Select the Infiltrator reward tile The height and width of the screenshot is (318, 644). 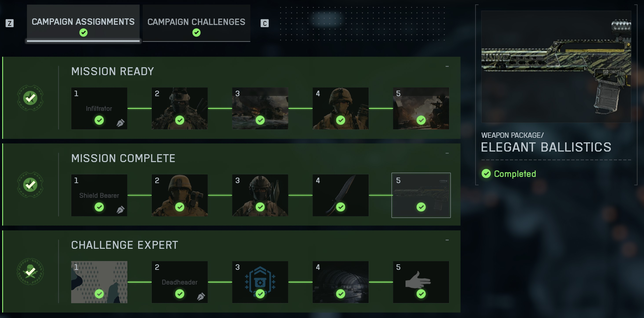[x=99, y=108]
